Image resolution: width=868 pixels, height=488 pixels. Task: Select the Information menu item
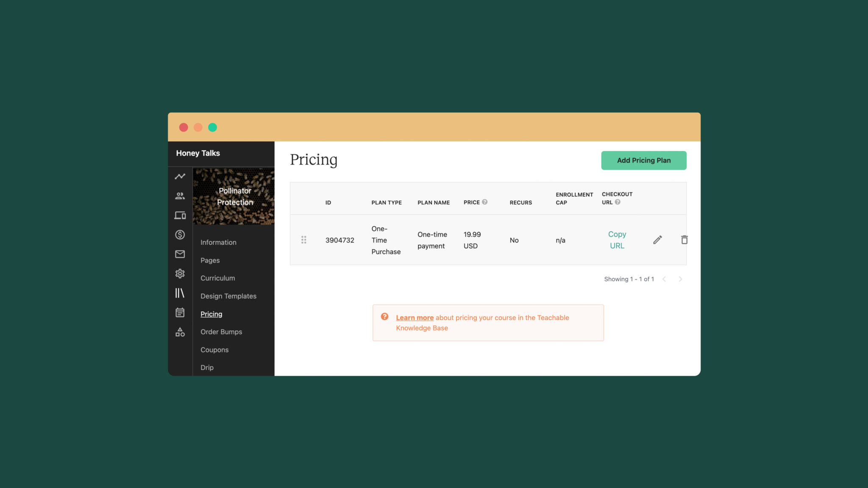tap(218, 242)
